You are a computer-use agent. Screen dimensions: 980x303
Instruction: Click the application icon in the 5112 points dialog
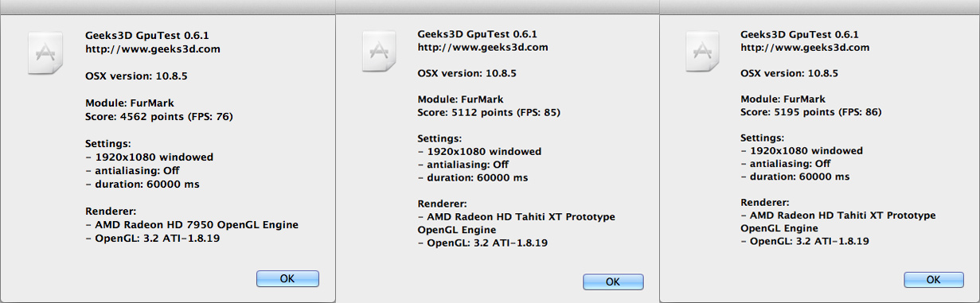tap(377, 53)
